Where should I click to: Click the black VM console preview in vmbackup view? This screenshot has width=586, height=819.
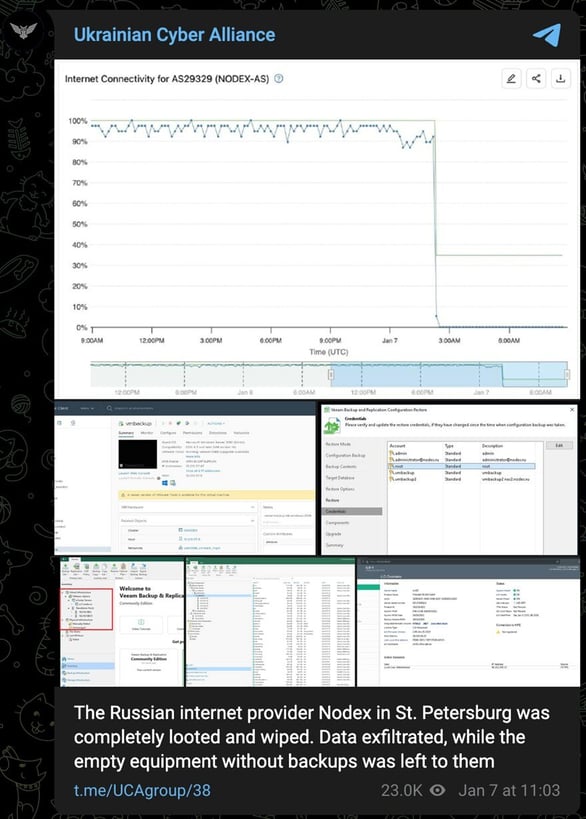[138, 454]
